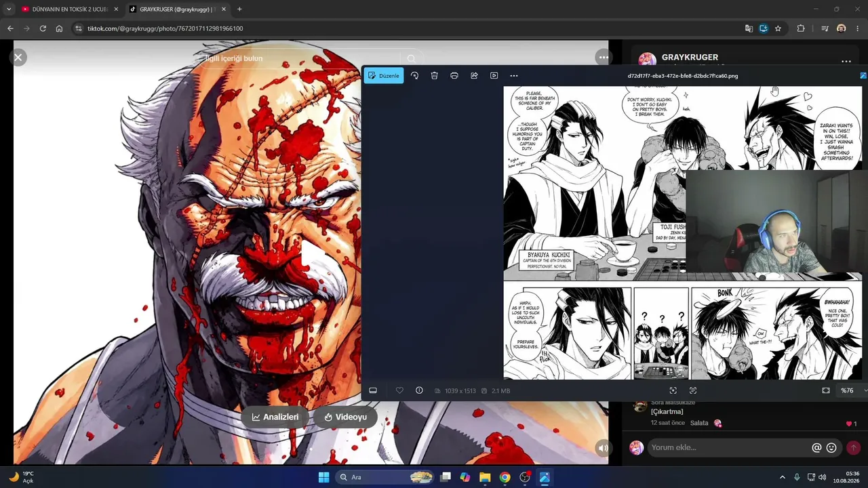This screenshot has height=488, width=868.
Task: Click the Düzenle edit button
Action: pos(384,75)
